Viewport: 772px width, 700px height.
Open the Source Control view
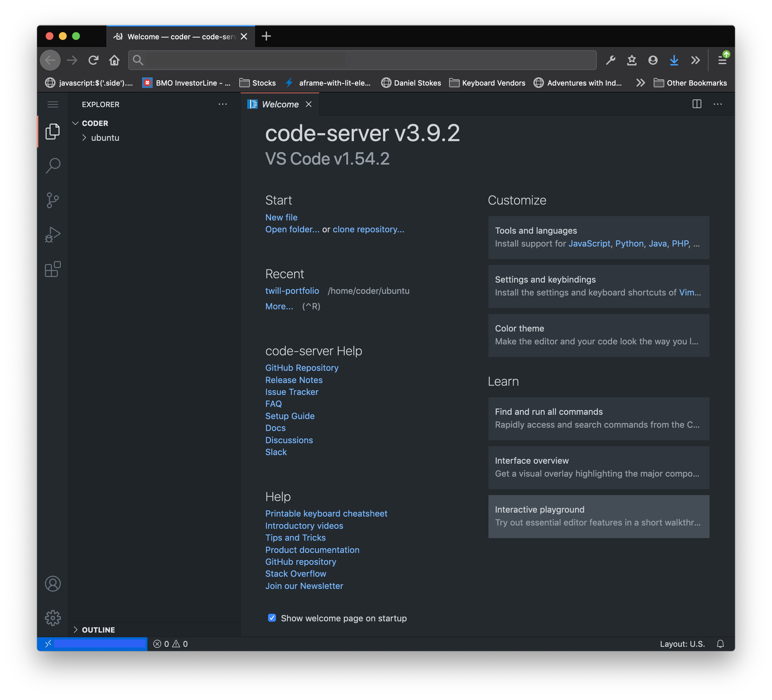click(53, 200)
